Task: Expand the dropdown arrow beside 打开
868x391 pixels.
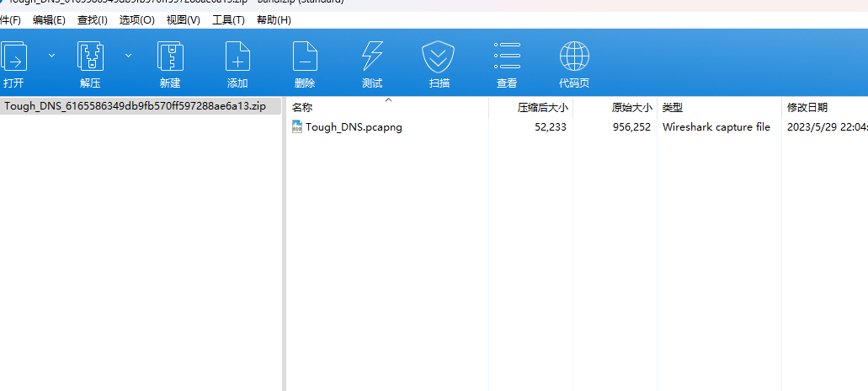Action: coord(51,56)
